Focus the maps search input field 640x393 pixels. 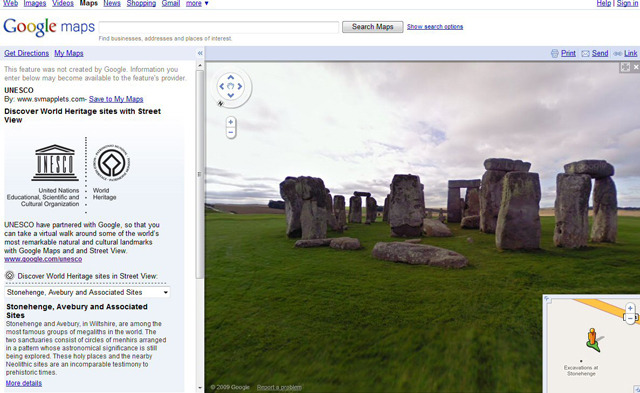[219, 27]
